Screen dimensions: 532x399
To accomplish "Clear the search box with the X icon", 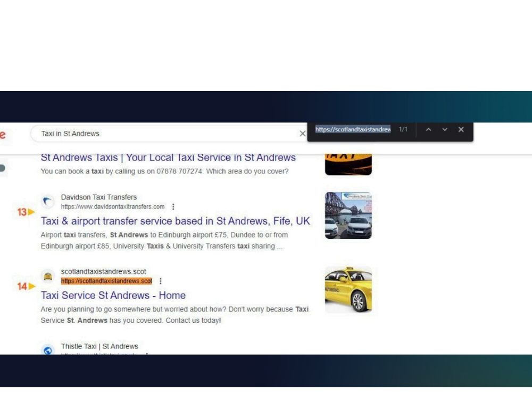I will (302, 134).
